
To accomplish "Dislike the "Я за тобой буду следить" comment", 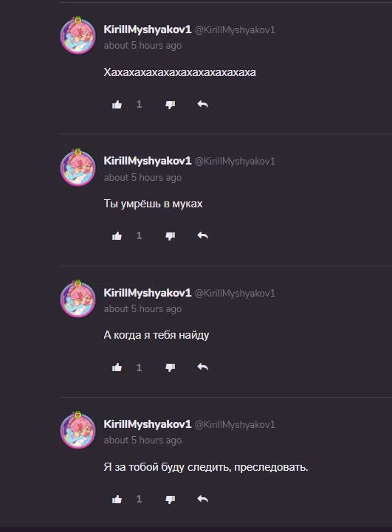I will pyautogui.click(x=170, y=500).
